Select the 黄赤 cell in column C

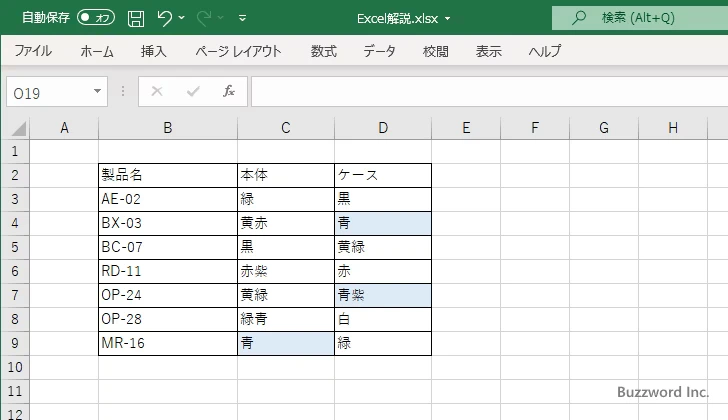(286, 223)
